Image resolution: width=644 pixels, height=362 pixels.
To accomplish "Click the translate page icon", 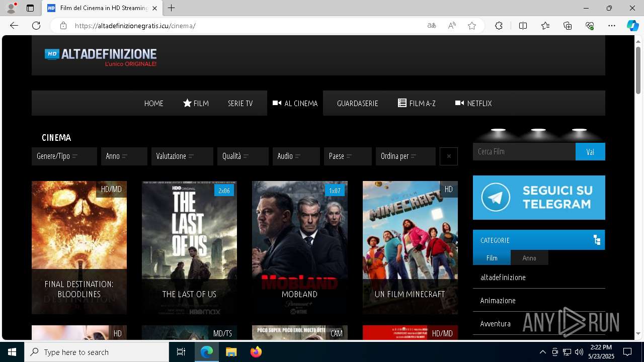I will (x=432, y=26).
